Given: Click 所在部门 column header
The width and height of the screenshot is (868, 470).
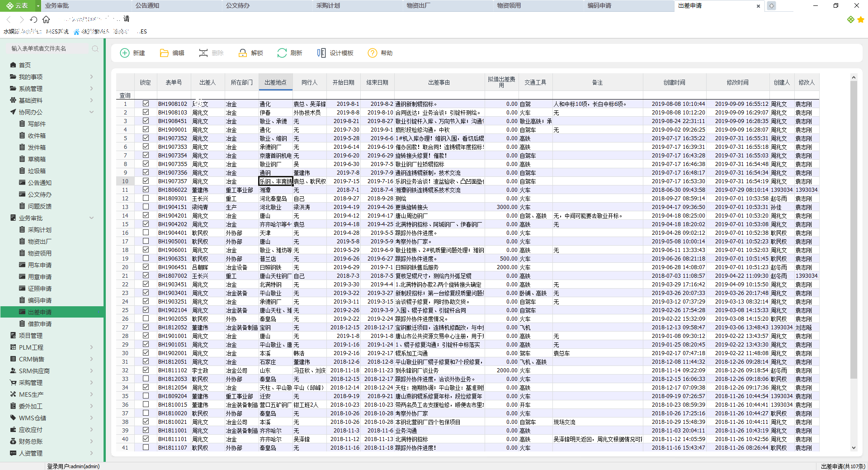Looking at the screenshot, I should pyautogui.click(x=241, y=82).
